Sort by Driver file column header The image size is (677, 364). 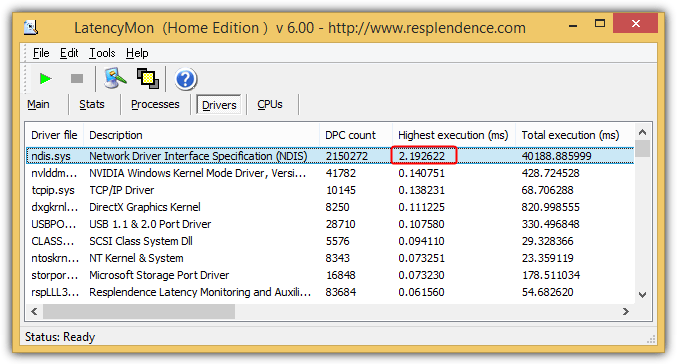[54, 135]
